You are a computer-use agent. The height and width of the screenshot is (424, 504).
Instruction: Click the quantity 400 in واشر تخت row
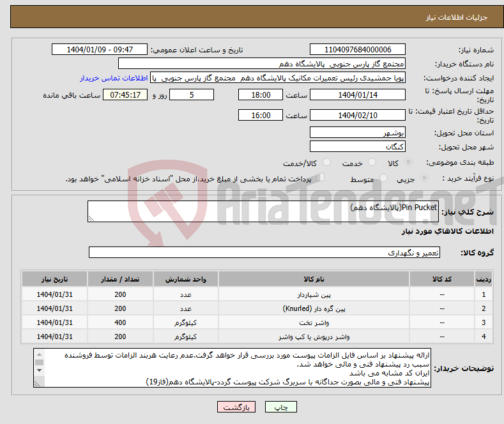tap(120, 322)
